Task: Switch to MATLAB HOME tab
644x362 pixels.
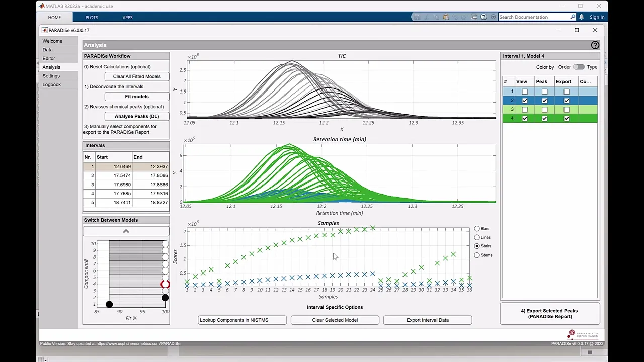Action: [54, 18]
